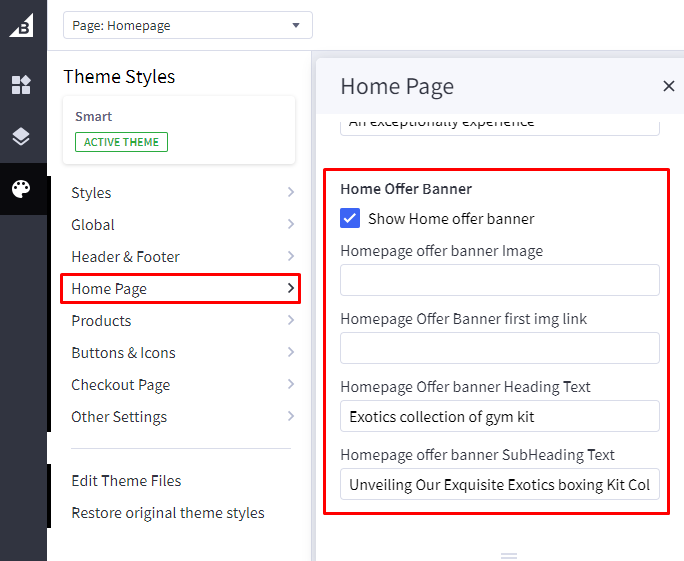Expand Header & Footer settings
This screenshot has height=561, width=684.
coord(181,257)
